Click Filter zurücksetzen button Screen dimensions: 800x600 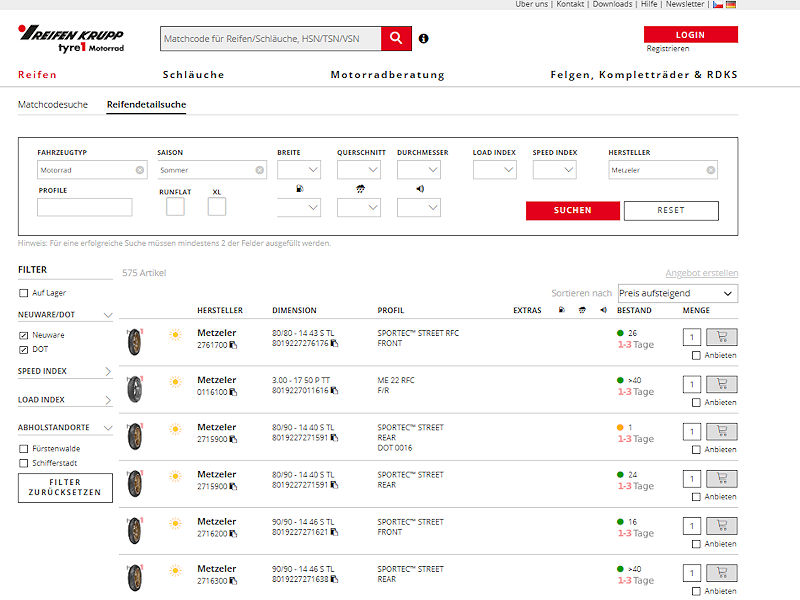(x=65, y=488)
